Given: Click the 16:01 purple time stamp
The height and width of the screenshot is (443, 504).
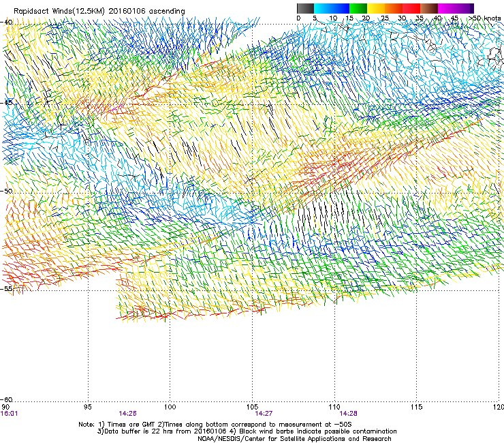Looking at the screenshot, I should coord(10,414).
